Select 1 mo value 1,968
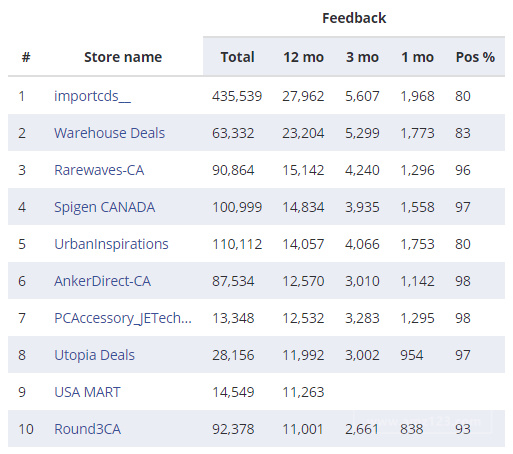513x454 pixels. (417, 96)
